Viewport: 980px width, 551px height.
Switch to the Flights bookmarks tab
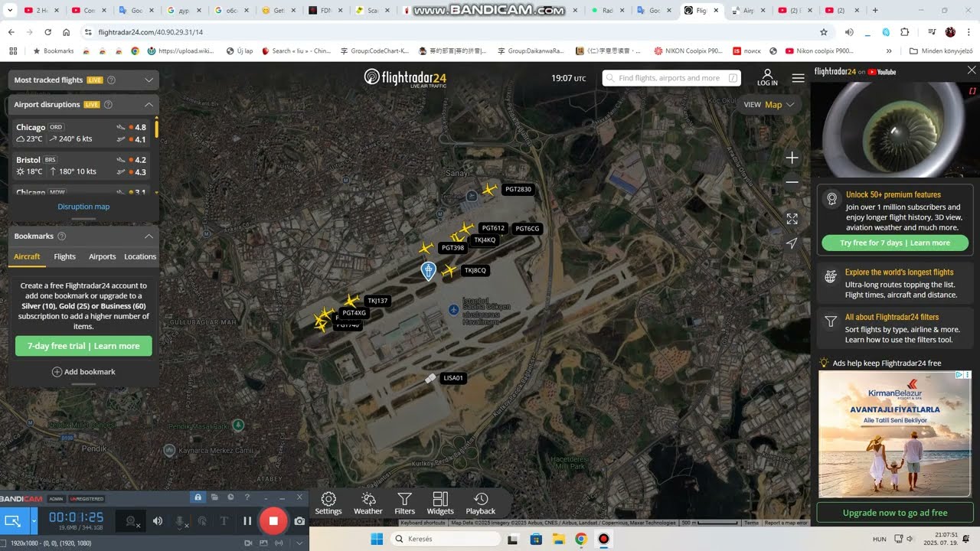tap(65, 256)
